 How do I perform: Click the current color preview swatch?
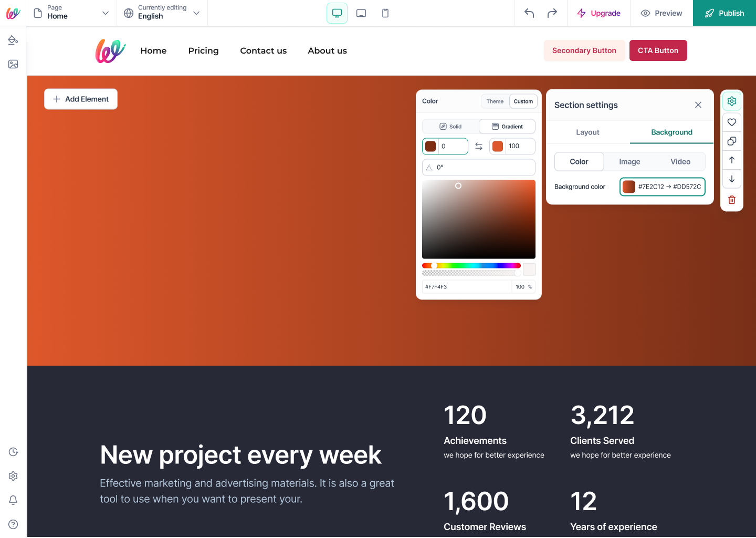click(529, 270)
